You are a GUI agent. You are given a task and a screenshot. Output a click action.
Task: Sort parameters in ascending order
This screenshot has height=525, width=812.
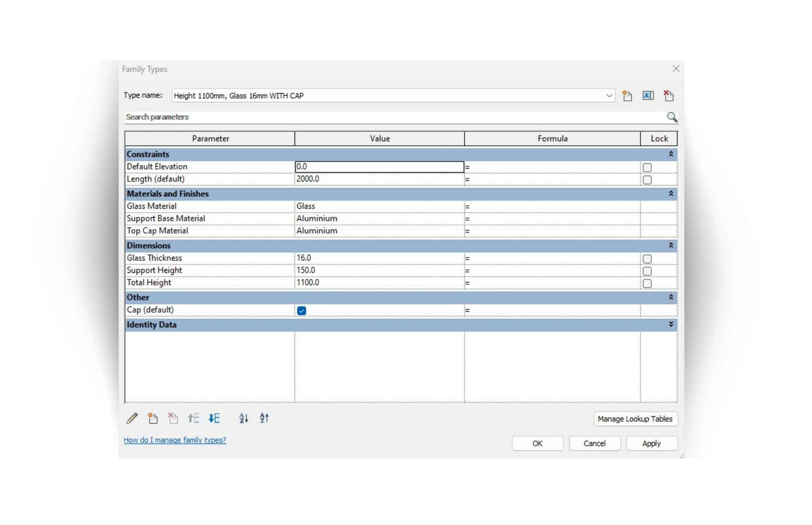(243, 418)
